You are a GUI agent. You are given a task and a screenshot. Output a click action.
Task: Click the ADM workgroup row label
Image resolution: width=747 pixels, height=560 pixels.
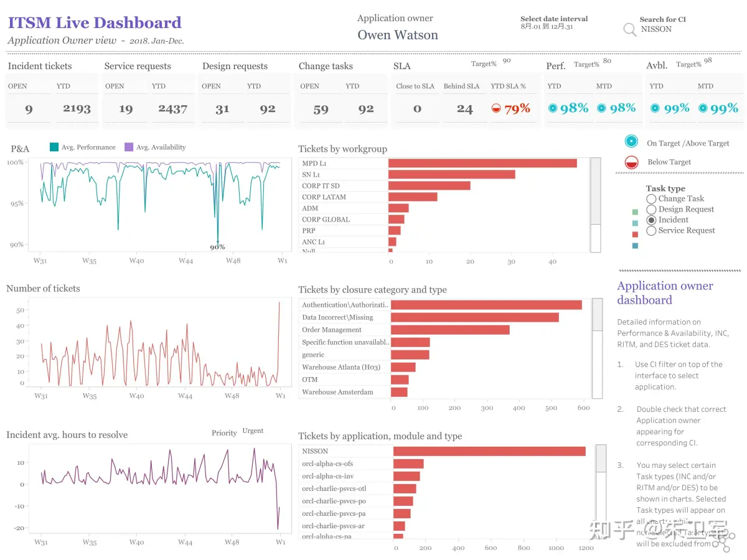(310, 208)
